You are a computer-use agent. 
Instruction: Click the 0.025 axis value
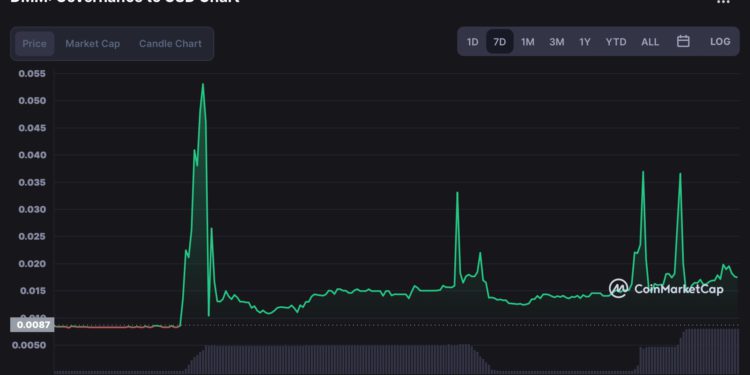point(33,236)
